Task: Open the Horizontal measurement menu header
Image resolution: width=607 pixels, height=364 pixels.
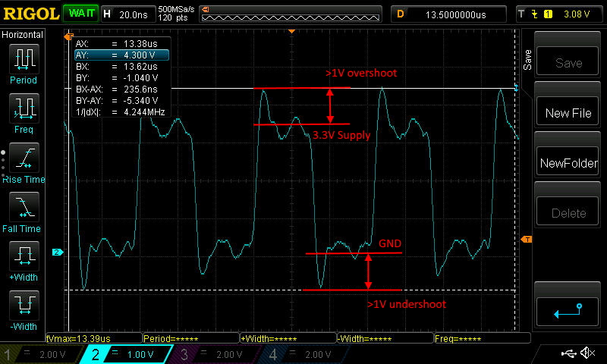Action: click(x=24, y=35)
